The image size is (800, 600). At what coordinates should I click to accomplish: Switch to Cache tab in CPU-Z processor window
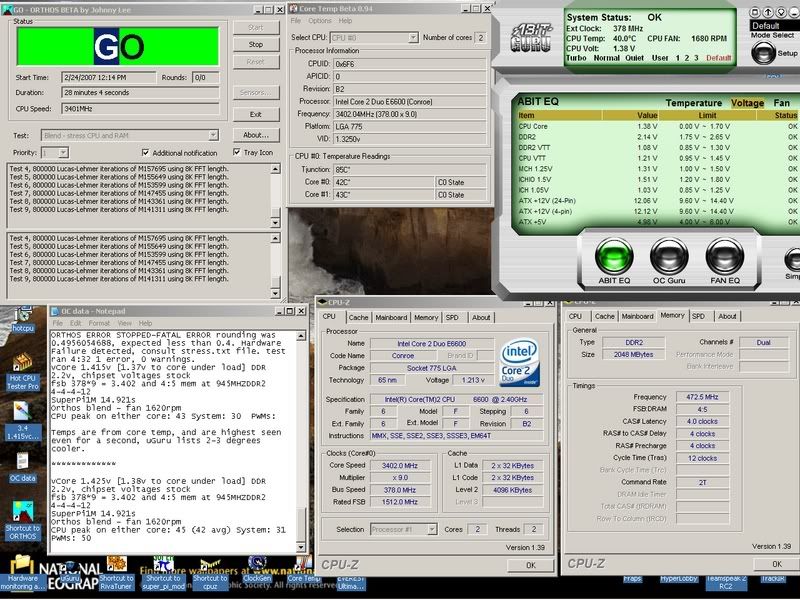coord(358,317)
